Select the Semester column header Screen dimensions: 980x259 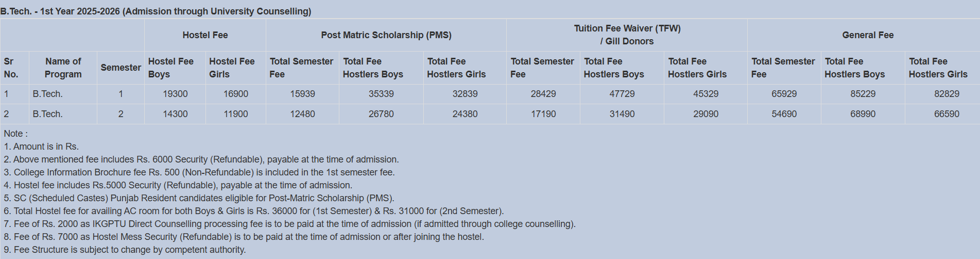tap(121, 68)
